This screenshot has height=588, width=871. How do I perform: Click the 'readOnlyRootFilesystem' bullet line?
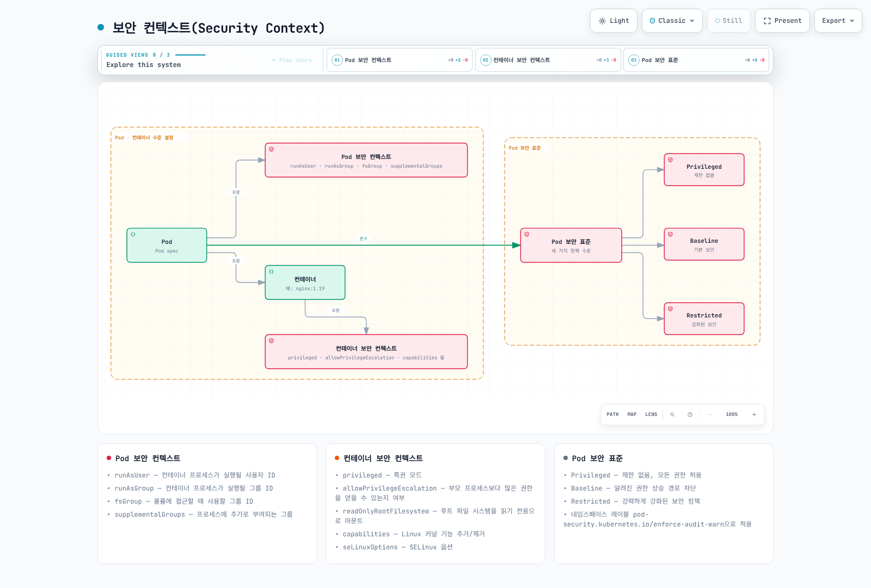click(x=436, y=516)
